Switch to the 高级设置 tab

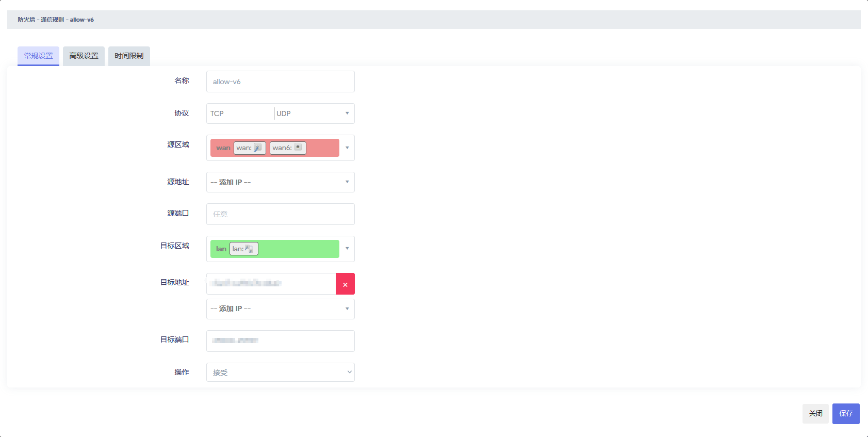(x=84, y=56)
